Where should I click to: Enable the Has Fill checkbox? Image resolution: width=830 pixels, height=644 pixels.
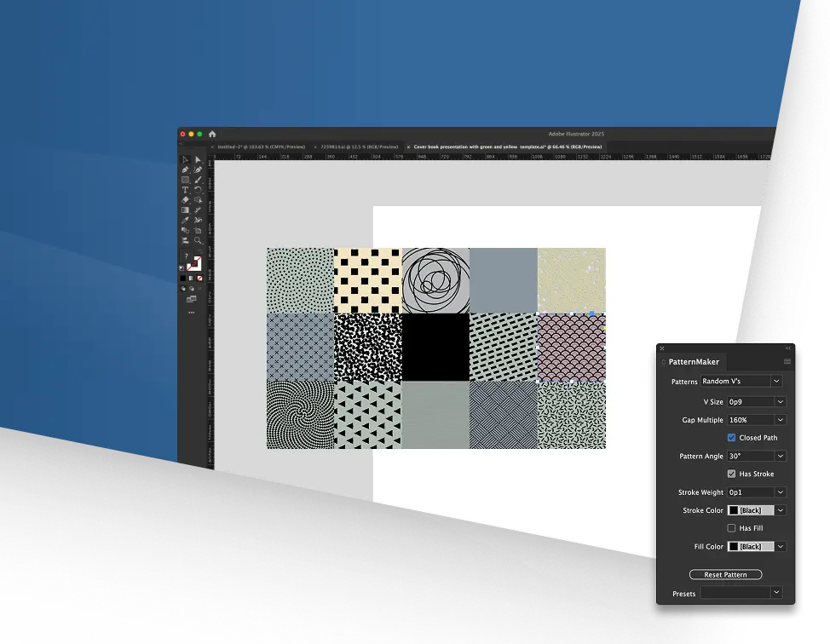(x=731, y=528)
